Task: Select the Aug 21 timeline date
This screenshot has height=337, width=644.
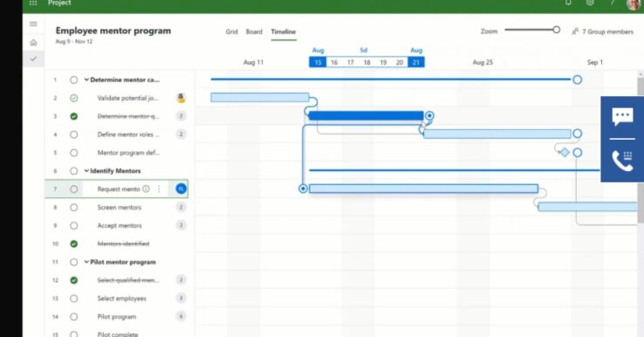Action: click(416, 63)
